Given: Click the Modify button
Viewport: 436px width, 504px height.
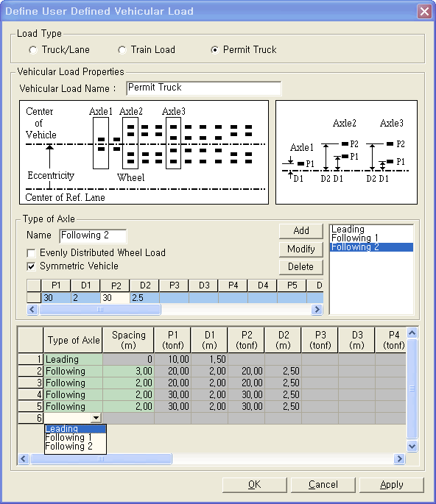Looking at the screenshot, I should point(301,249).
